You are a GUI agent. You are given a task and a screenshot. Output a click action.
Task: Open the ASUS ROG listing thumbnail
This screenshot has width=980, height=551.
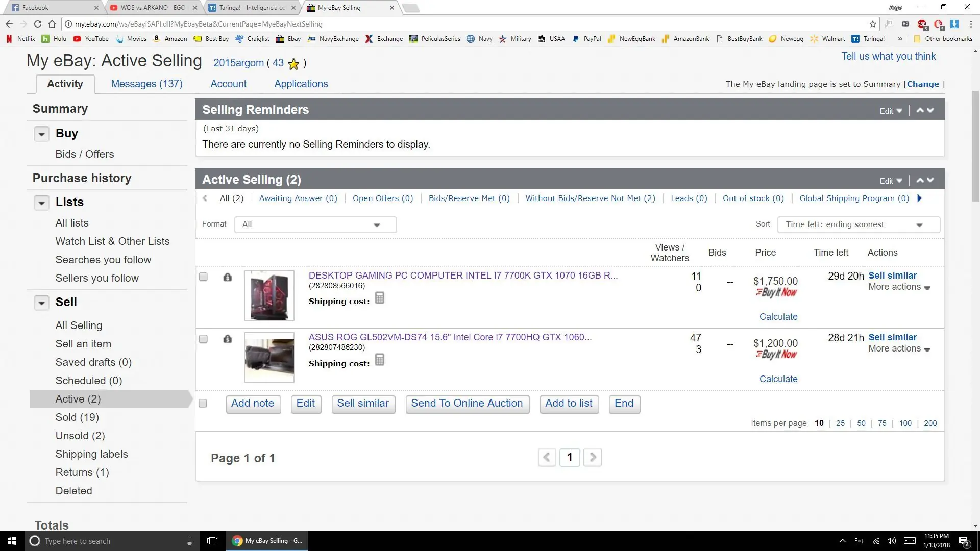(269, 357)
